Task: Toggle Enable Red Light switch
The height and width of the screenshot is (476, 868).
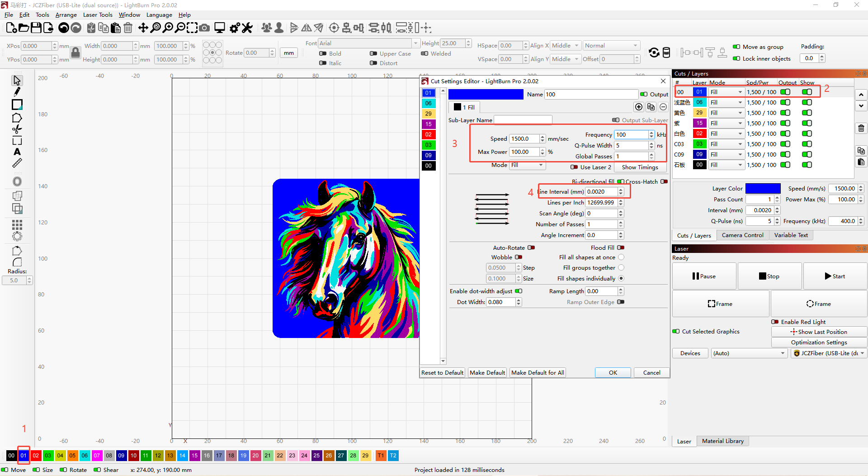Action: [x=775, y=322]
